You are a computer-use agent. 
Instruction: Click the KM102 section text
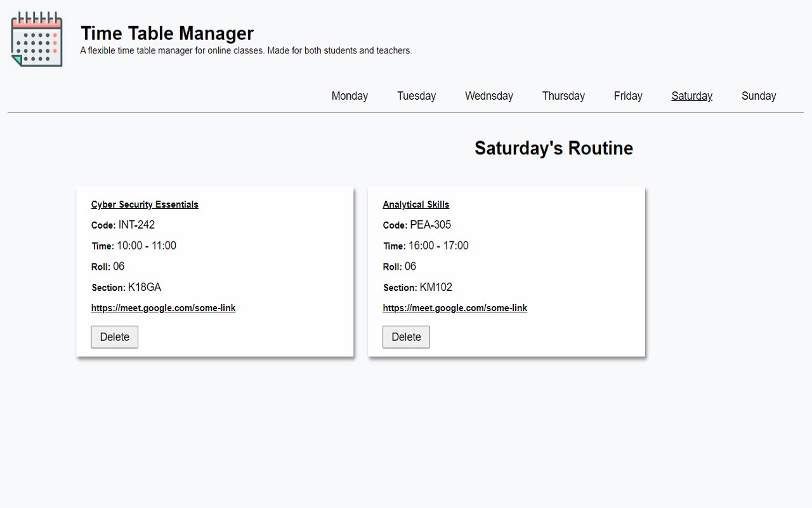(x=436, y=287)
